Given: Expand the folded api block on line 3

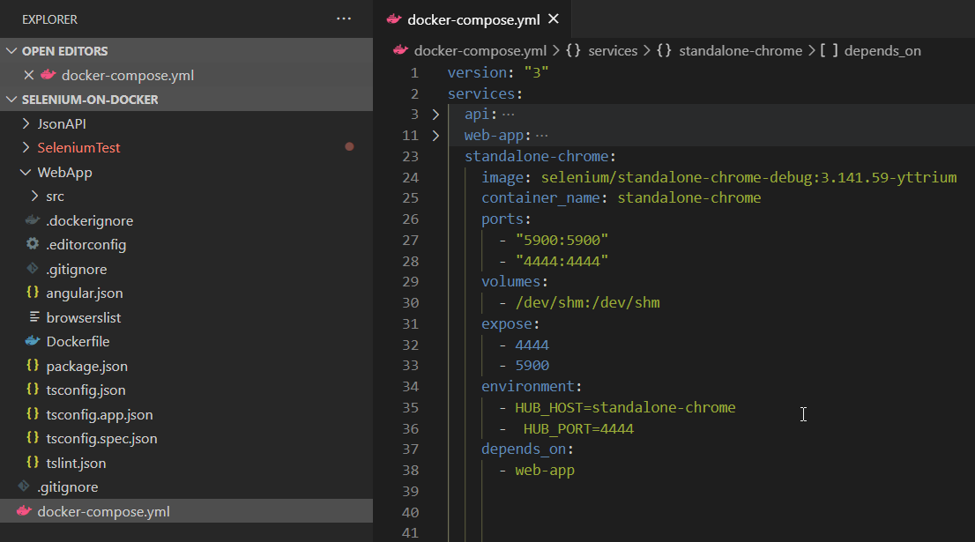Looking at the screenshot, I should pyautogui.click(x=436, y=114).
